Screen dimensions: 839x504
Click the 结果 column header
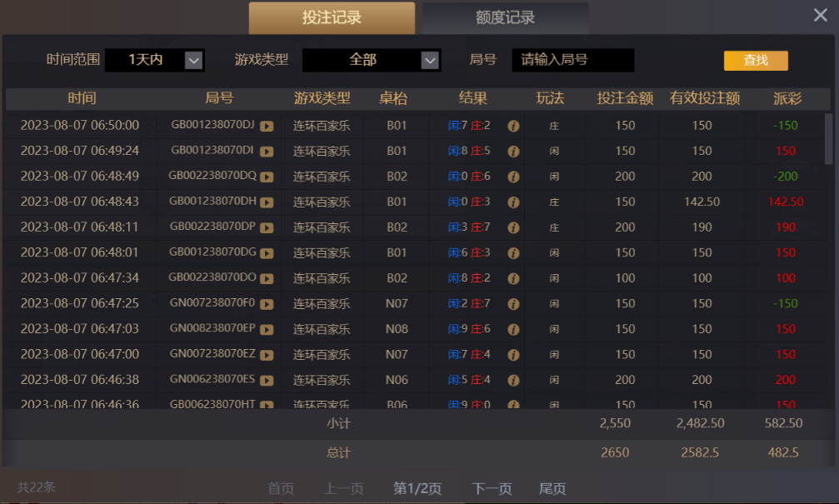pyautogui.click(x=473, y=98)
